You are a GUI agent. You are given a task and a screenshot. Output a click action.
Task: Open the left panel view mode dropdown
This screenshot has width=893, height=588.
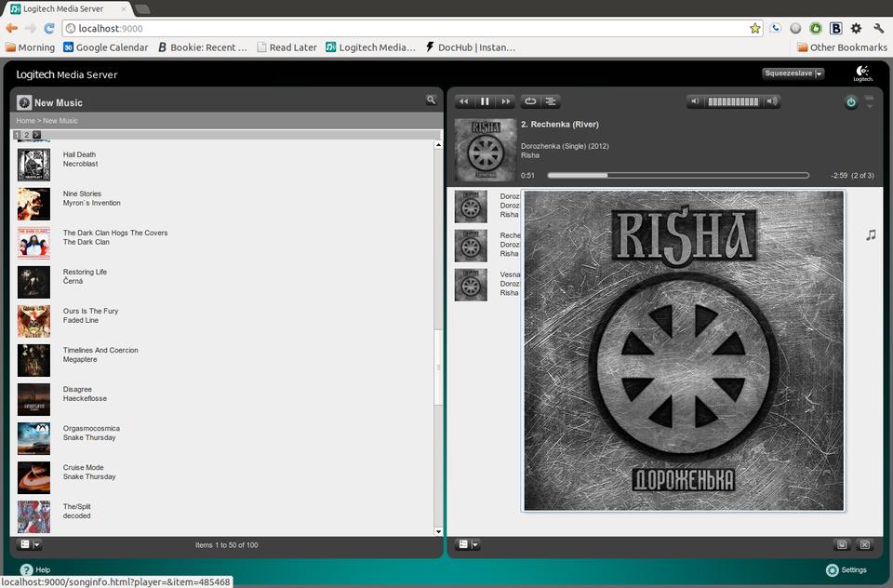click(30, 544)
